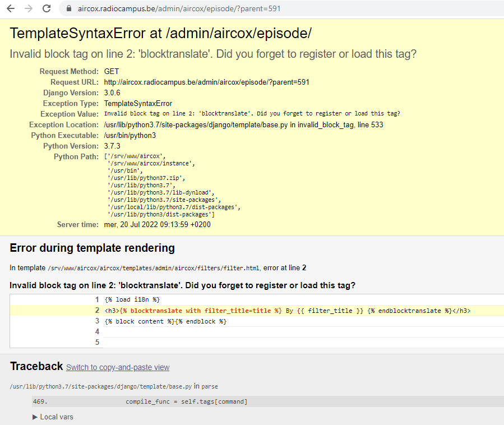The image size is (504, 425).
Task: Reload the page with the refresh icon
Action: [47, 9]
